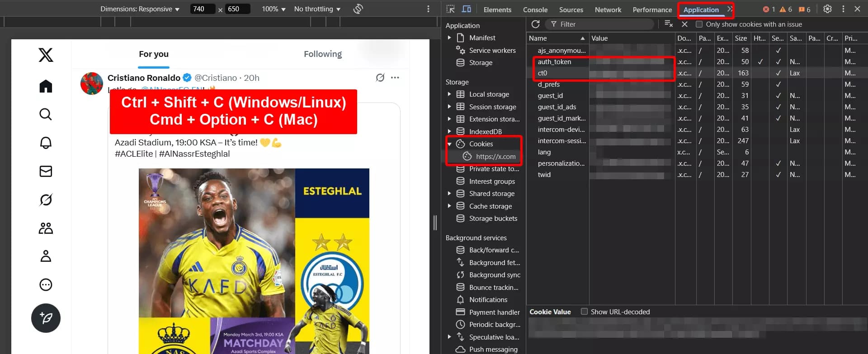Open Messages envelope icon
Screen dimensions: 868x354
point(46,171)
